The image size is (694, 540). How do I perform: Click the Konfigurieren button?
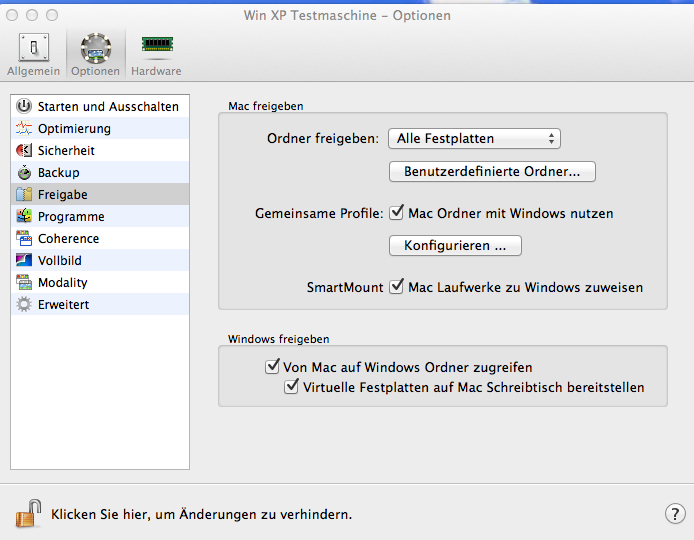[455, 246]
